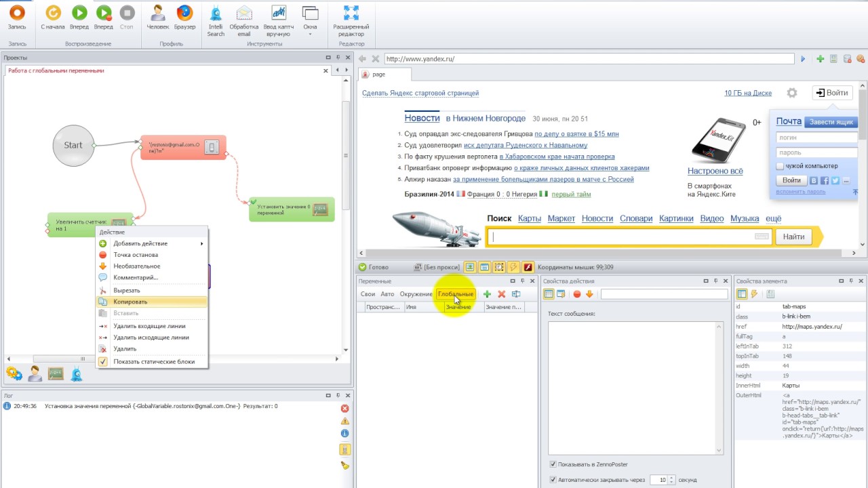Click the Найти search button

pyautogui.click(x=793, y=237)
